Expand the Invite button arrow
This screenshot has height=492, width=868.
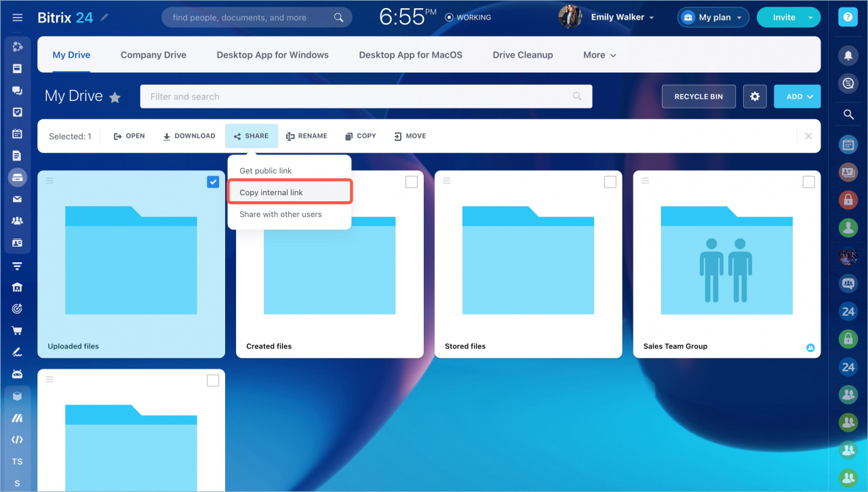tap(811, 18)
